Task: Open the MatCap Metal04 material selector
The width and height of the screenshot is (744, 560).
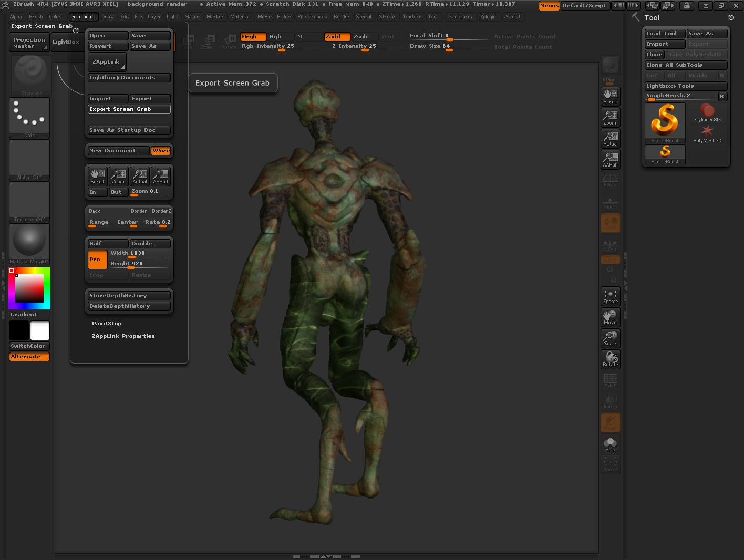Action: [30, 244]
